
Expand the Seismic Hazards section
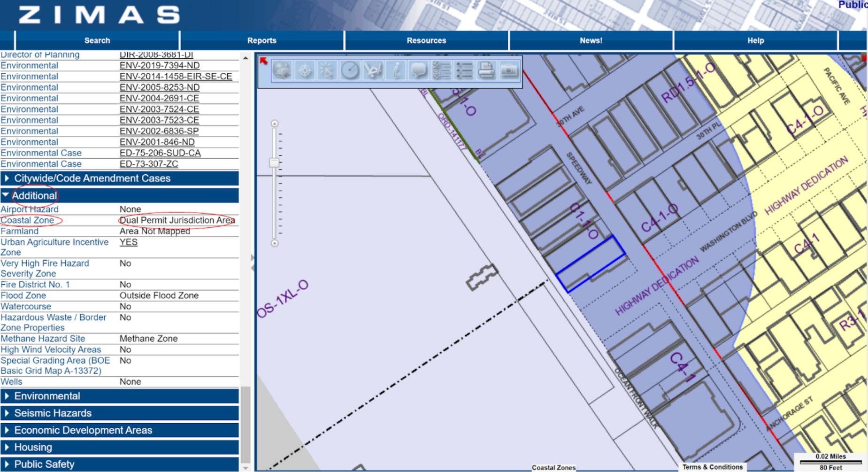tap(53, 413)
